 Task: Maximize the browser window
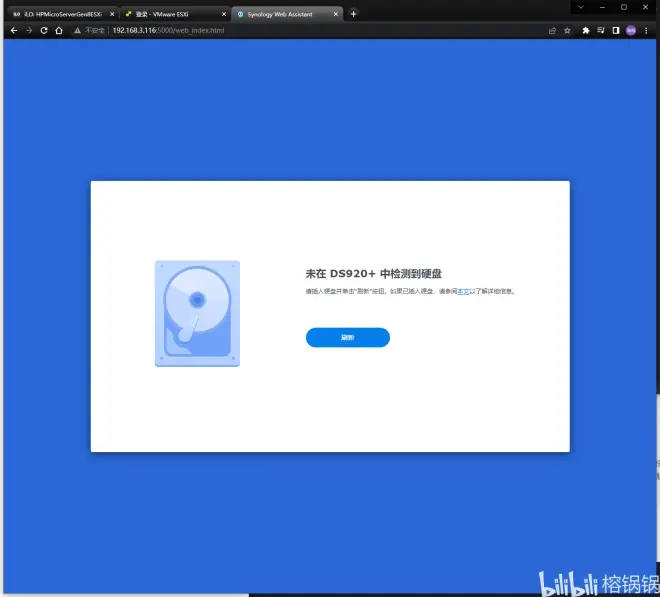624,7
